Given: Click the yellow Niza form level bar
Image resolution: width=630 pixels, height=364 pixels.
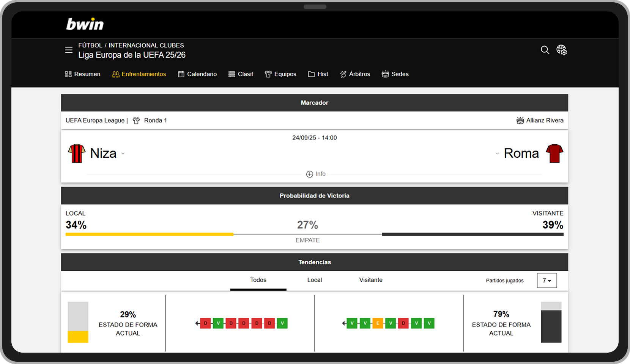Looking at the screenshot, I should [x=78, y=337].
